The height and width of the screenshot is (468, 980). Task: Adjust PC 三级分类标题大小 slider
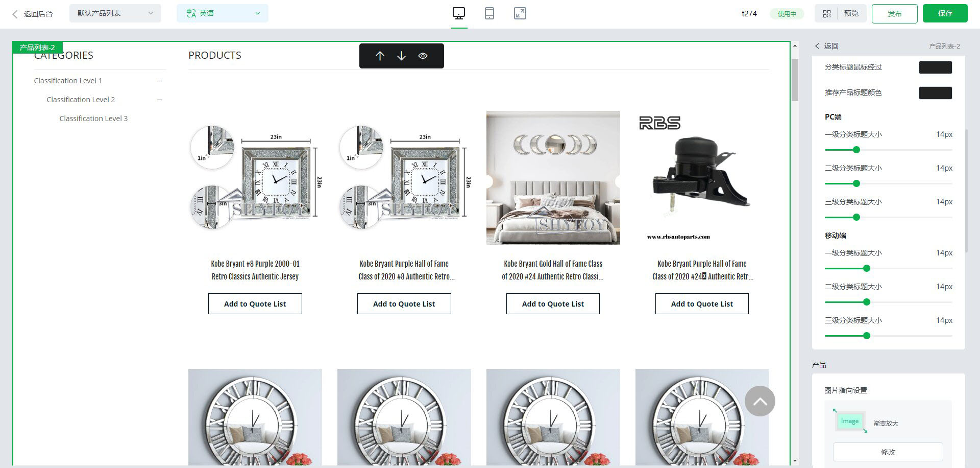click(x=856, y=217)
